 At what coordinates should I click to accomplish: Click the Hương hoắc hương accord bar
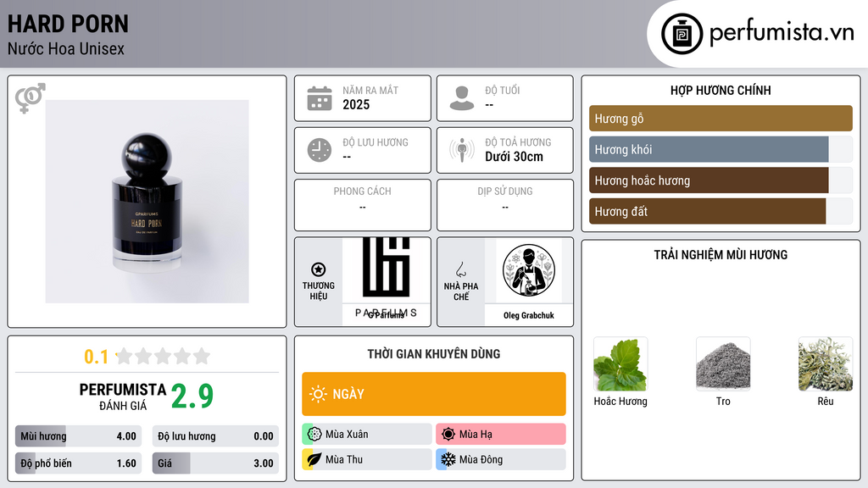coord(721,180)
